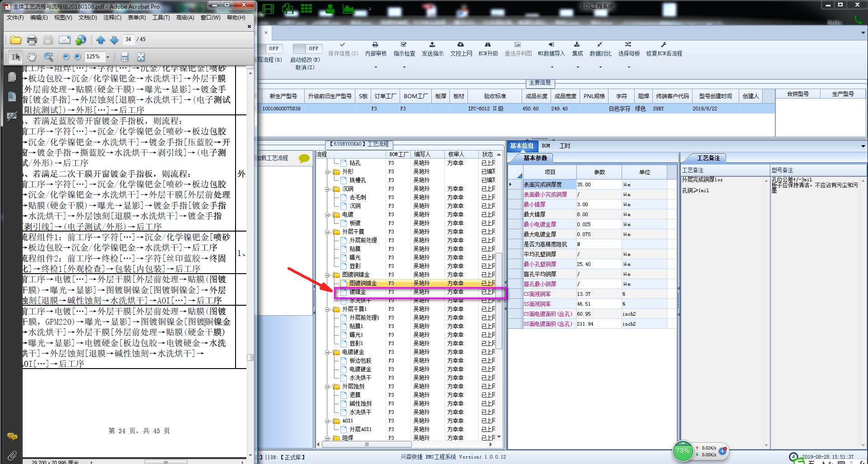Click the PDF vertical scrollbar thumb
The image size is (868, 464).
[x=250, y=357]
